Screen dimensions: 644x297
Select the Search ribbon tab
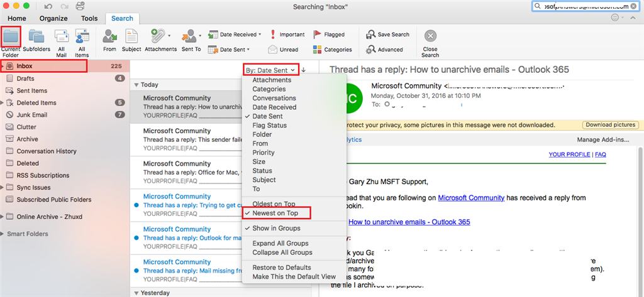click(122, 18)
